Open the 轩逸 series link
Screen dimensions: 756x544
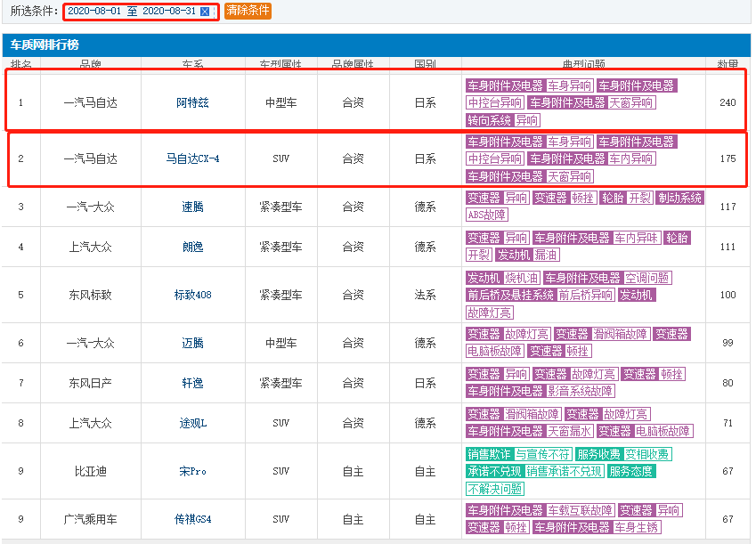point(192,383)
